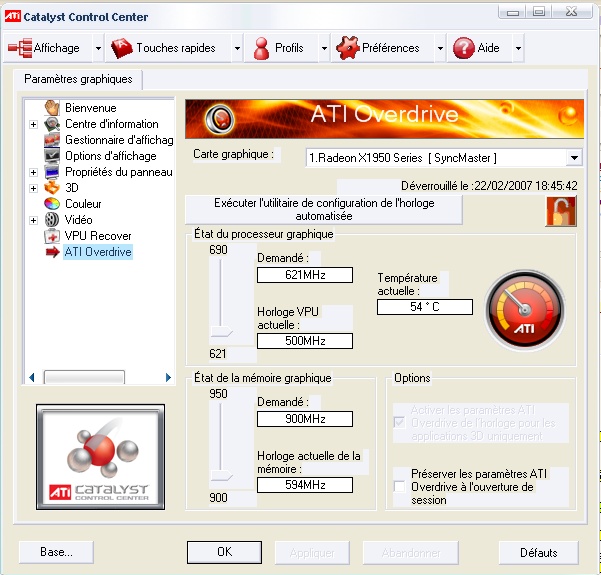The width and height of the screenshot is (601, 575).
Task: Click the Température actuelle 54 °C field
Action: (425, 307)
